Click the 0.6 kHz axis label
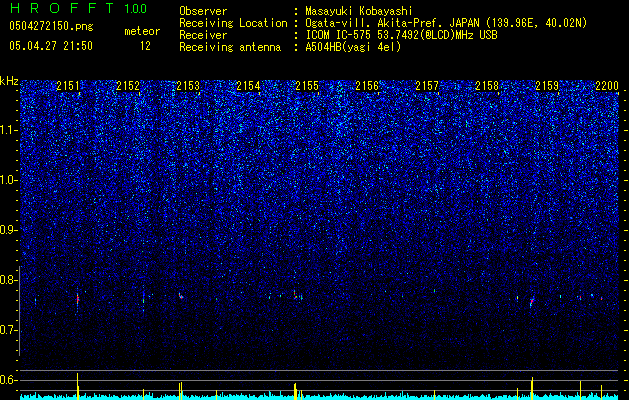Viewport: 629px width, 400px height. (x=9, y=380)
